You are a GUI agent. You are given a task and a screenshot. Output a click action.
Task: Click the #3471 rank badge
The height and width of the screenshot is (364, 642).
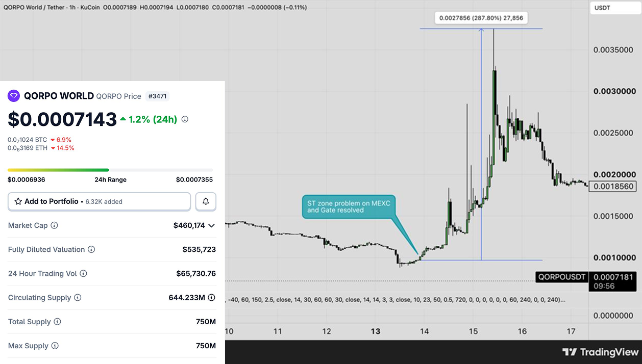point(157,96)
